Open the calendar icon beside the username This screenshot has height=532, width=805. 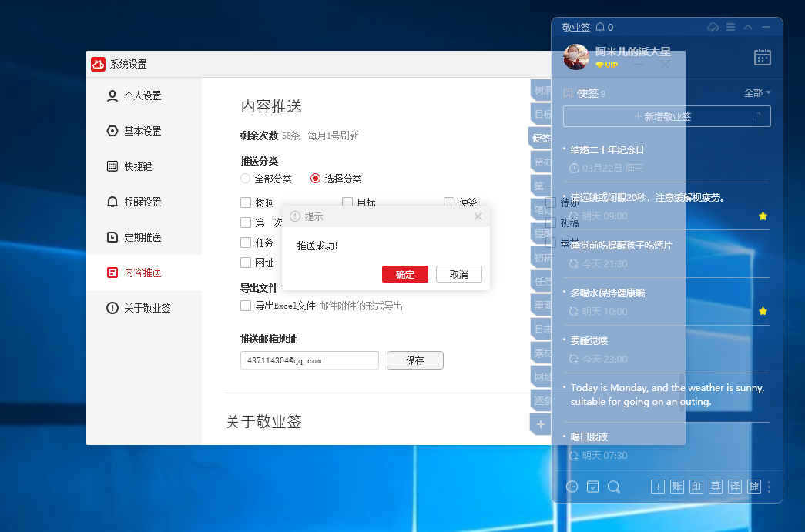click(762, 57)
